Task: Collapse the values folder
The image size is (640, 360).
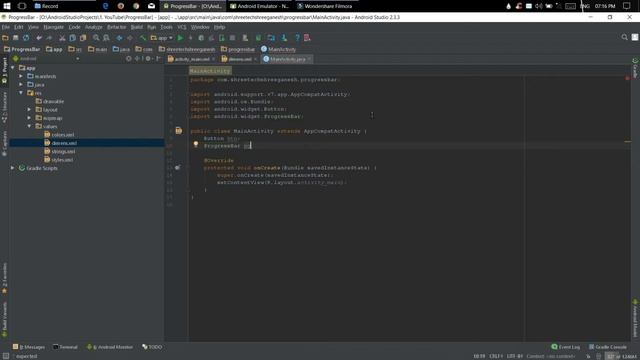Action: pos(29,127)
